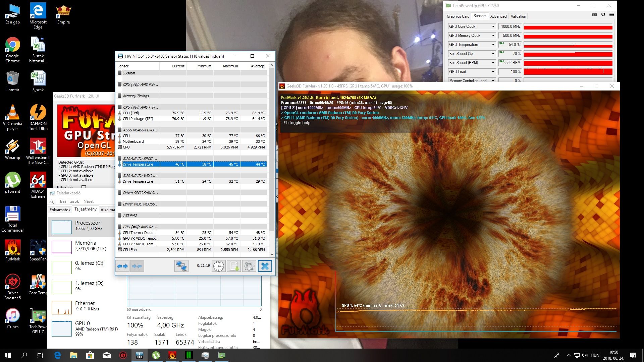The image size is (644, 362).
Task: Select CPU Package (TSI) row
Action: (x=192, y=119)
